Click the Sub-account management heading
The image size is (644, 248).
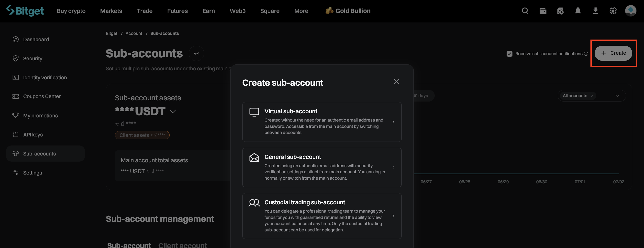(160, 219)
